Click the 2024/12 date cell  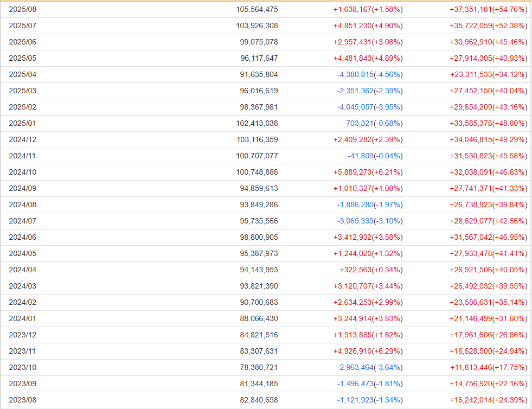pyautogui.click(x=22, y=140)
